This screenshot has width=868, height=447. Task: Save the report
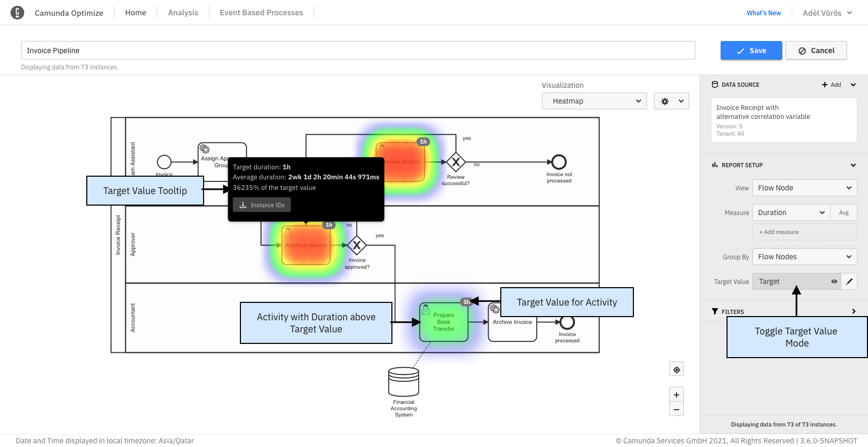point(751,50)
